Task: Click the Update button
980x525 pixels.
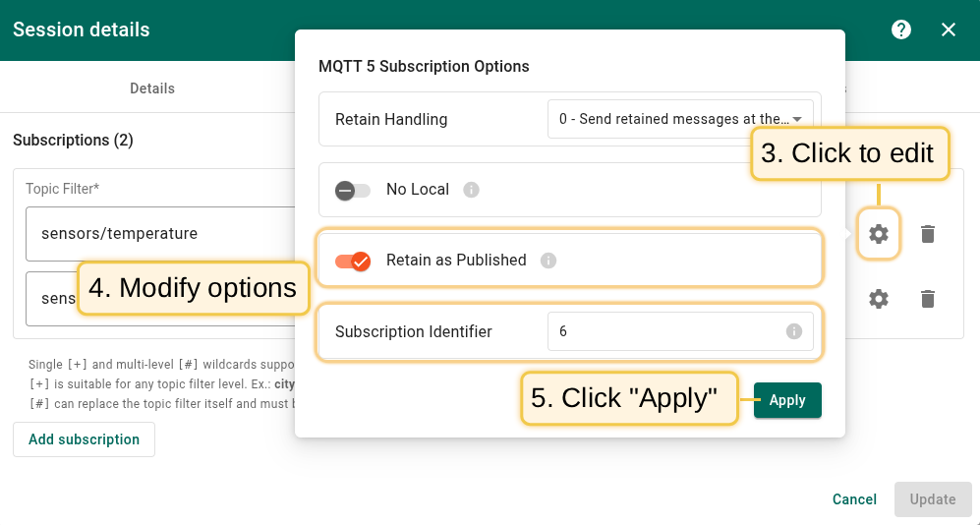Action: tap(932, 499)
